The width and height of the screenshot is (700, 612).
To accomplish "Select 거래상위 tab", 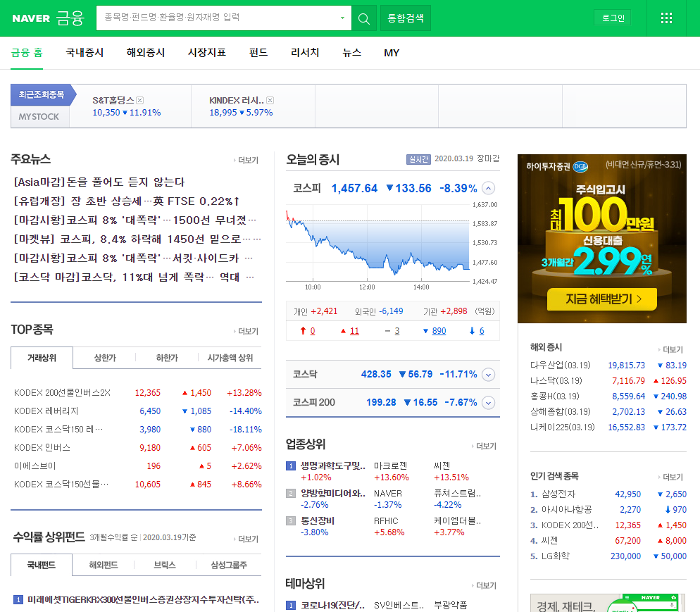I will (x=42, y=358).
